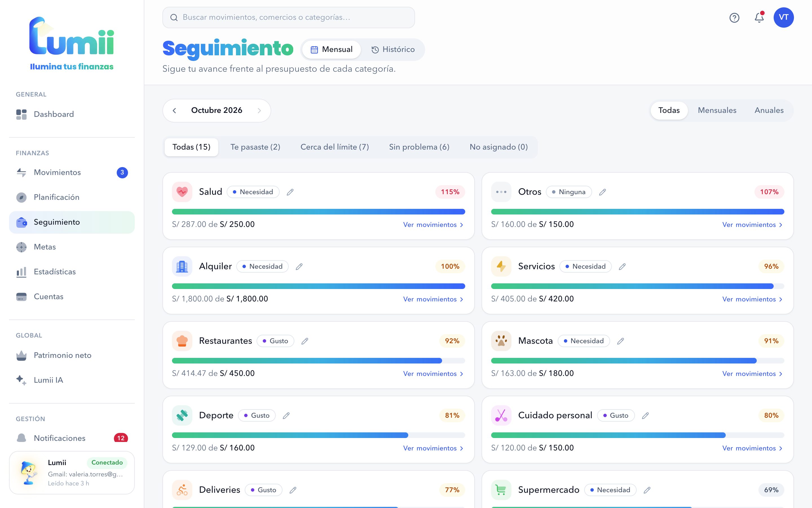Edit the Otros category with pencil icon

click(x=603, y=192)
